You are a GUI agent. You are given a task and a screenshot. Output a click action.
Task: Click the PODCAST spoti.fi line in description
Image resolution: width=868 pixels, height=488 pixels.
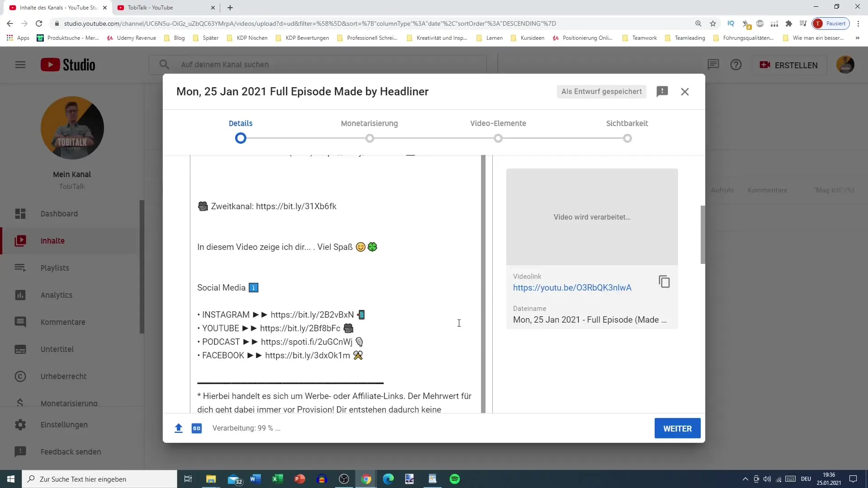pyautogui.click(x=280, y=342)
